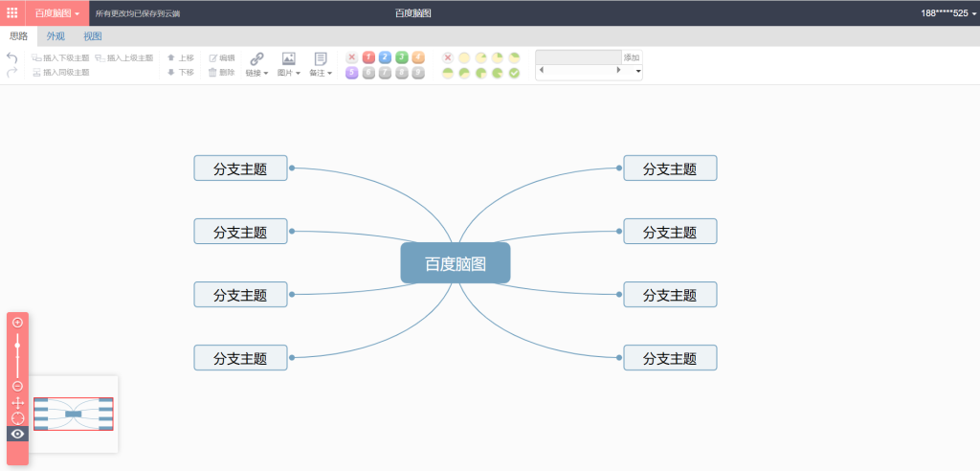Expand the resource list dropdown arrow
980x471 pixels.
coord(637,71)
